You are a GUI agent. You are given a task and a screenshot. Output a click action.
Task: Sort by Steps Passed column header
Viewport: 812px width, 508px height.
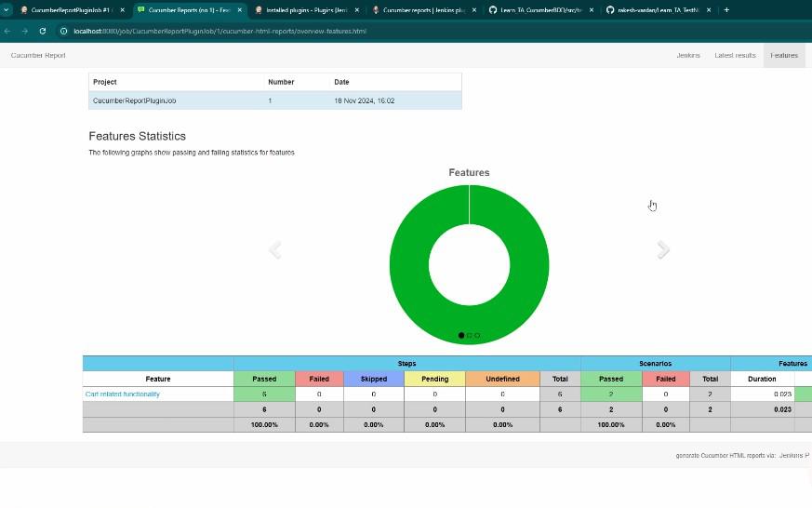pos(264,379)
